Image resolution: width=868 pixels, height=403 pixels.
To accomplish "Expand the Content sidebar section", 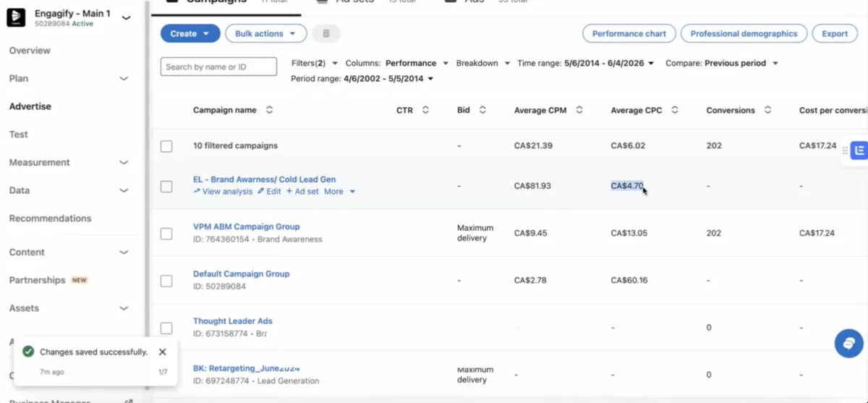I will [x=124, y=253].
